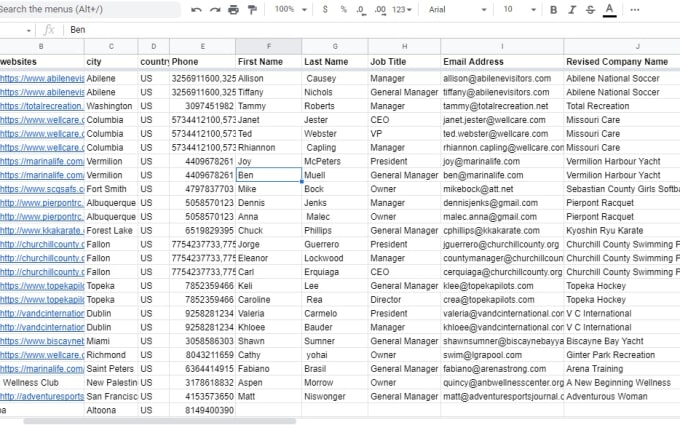
Task: Toggle italic formatting
Action: click(572, 9)
